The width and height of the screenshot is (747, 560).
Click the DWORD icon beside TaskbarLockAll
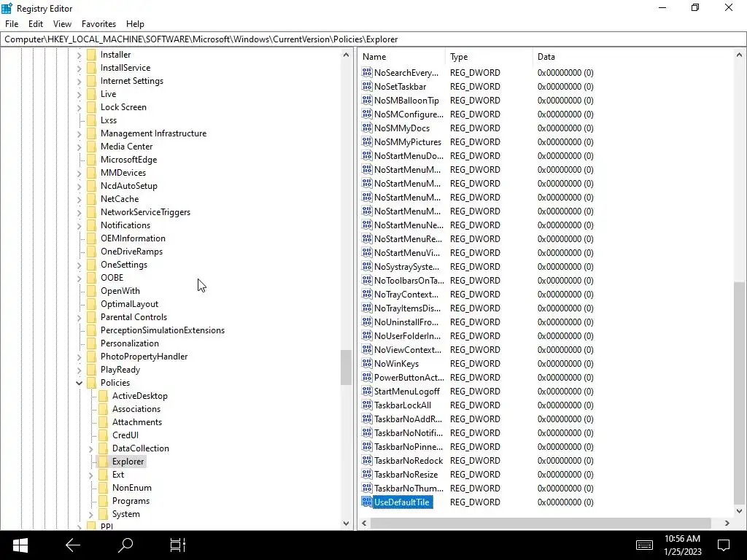click(367, 405)
